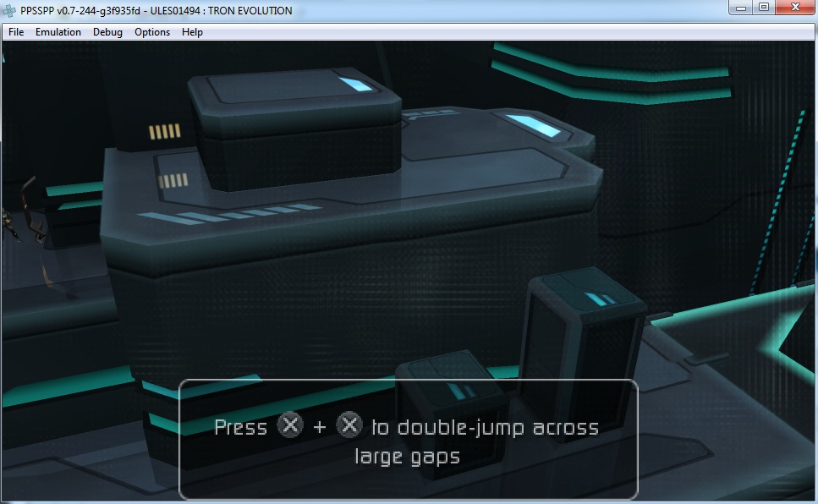Click the first cross button icon in prompt
This screenshot has width=818, height=504.
(290, 425)
